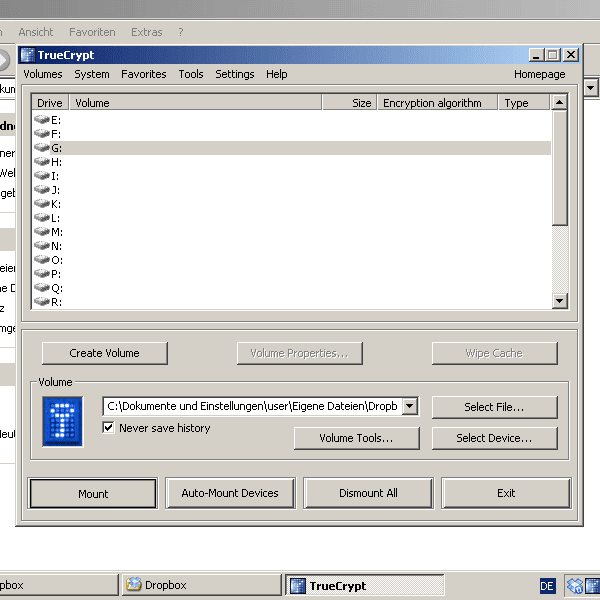Click the H: drive disk icon
The height and width of the screenshot is (600, 600).
pos(42,161)
